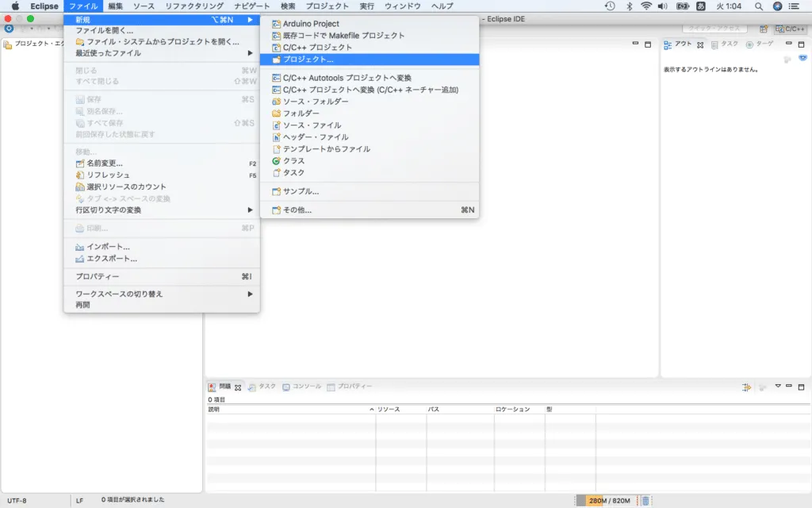Open Spotlight search icon
The height and width of the screenshot is (508, 812).
pos(758,6)
